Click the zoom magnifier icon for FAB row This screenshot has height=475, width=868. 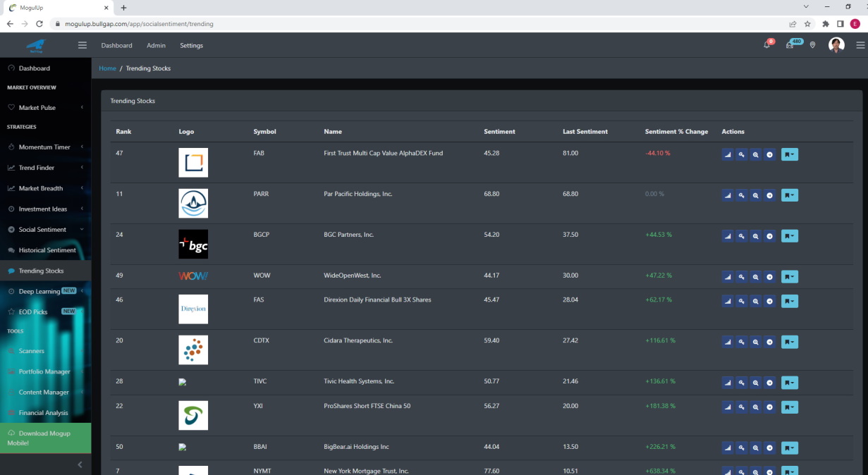tap(756, 154)
